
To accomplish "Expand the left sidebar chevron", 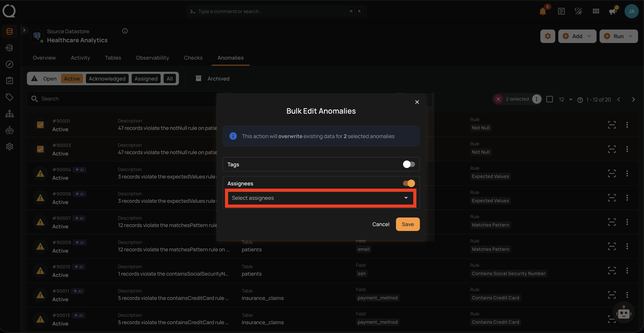I will [x=24, y=30].
